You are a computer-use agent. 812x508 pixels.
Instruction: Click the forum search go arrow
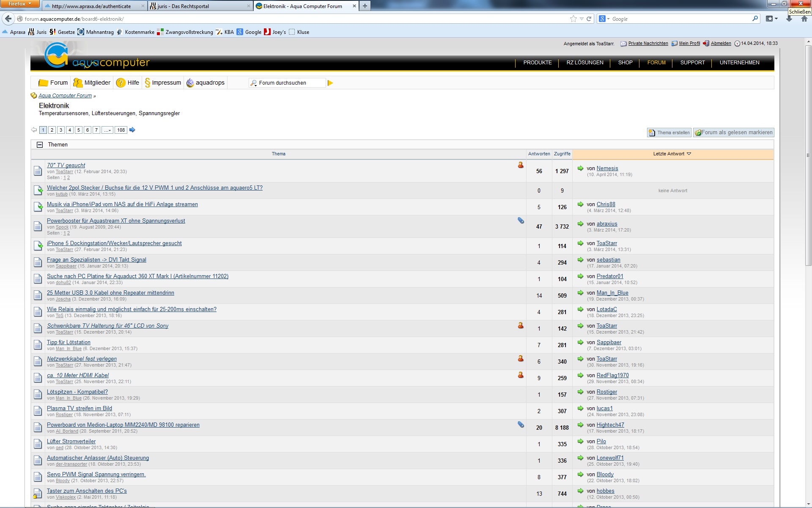(330, 83)
